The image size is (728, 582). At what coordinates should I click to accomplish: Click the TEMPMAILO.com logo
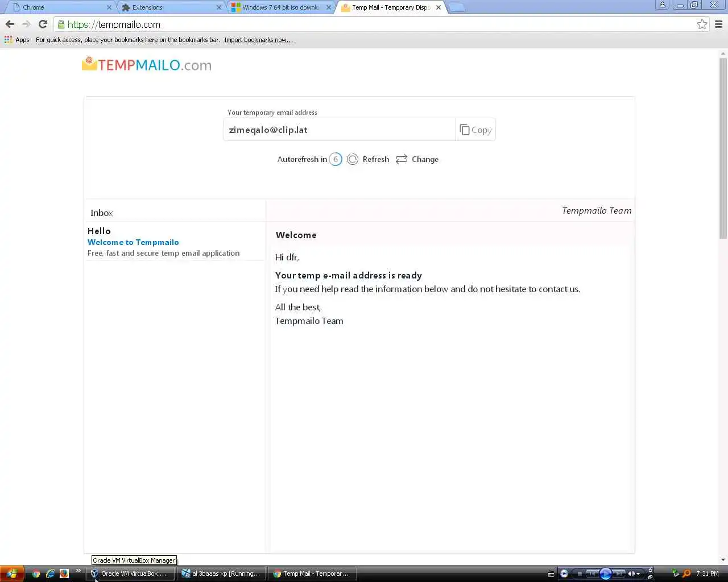point(147,65)
